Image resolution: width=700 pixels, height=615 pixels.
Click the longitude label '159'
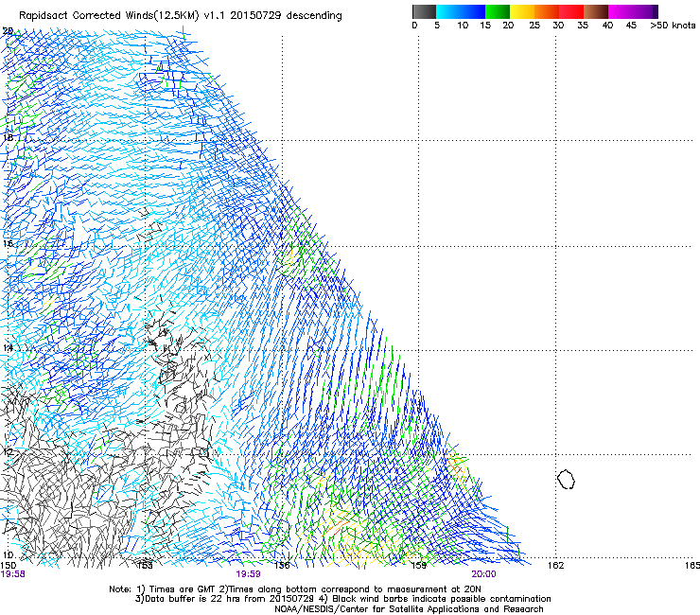pos(419,566)
